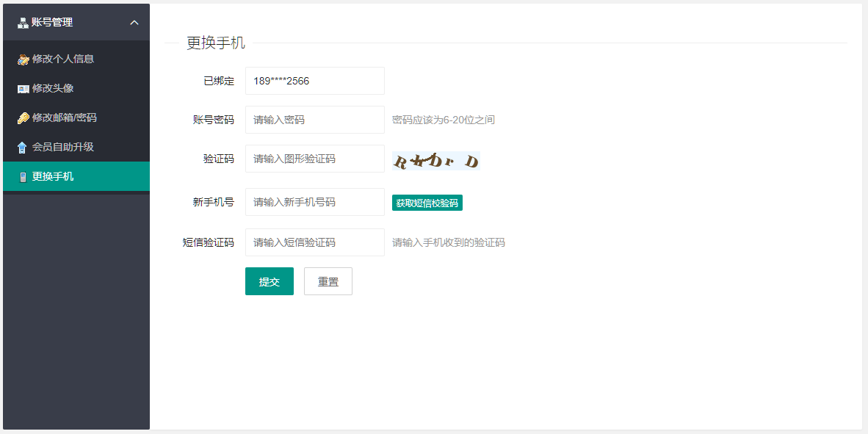The image size is (868, 434).
Task: Click the 验证码 field label
Action: coord(219,159)
